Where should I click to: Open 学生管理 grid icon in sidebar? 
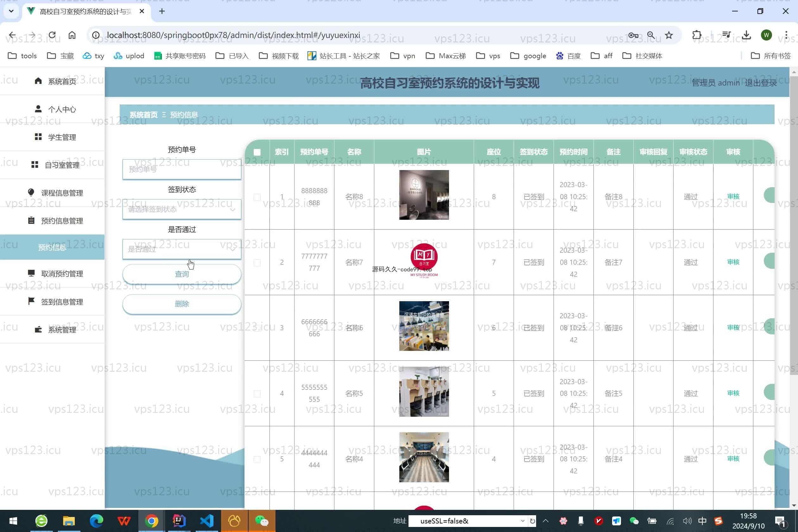point(38,137)
